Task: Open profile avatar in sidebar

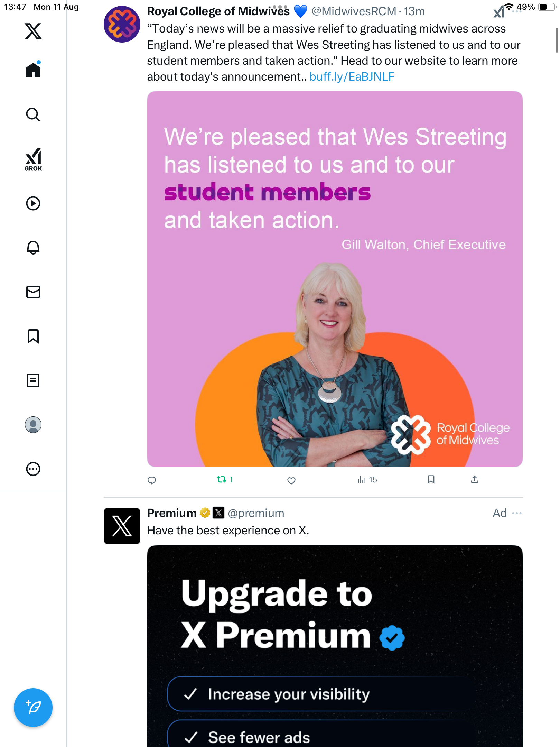Action: pyautogui.click(x=33, y=425)
